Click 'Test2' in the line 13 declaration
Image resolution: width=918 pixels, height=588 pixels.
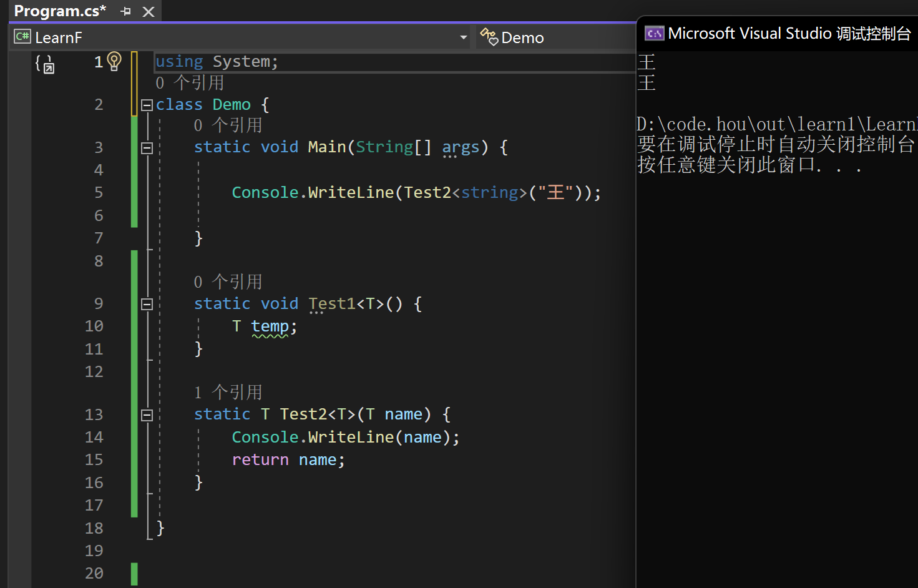coord(303,414)
